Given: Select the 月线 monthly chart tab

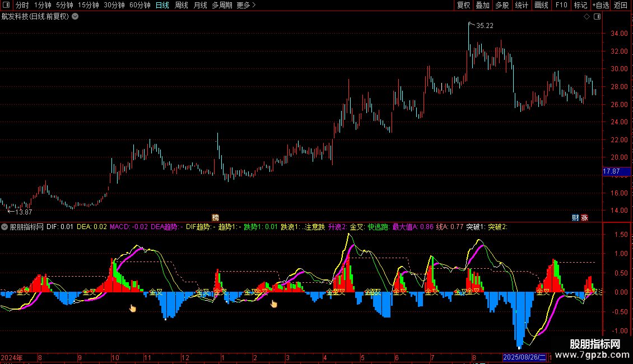Looking at the screenshot, I should tap(200, 5).
